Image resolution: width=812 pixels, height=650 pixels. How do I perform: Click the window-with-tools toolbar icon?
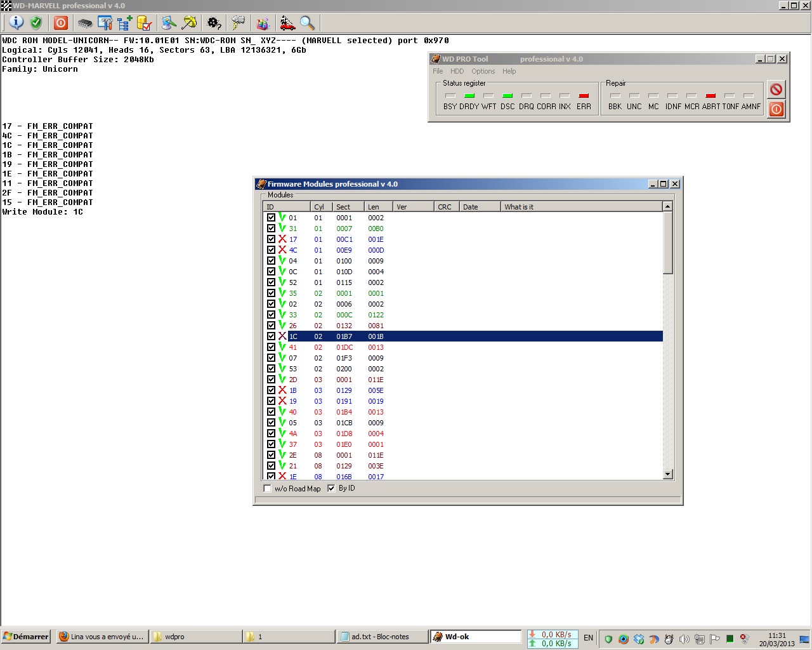[x=105, y=23]
